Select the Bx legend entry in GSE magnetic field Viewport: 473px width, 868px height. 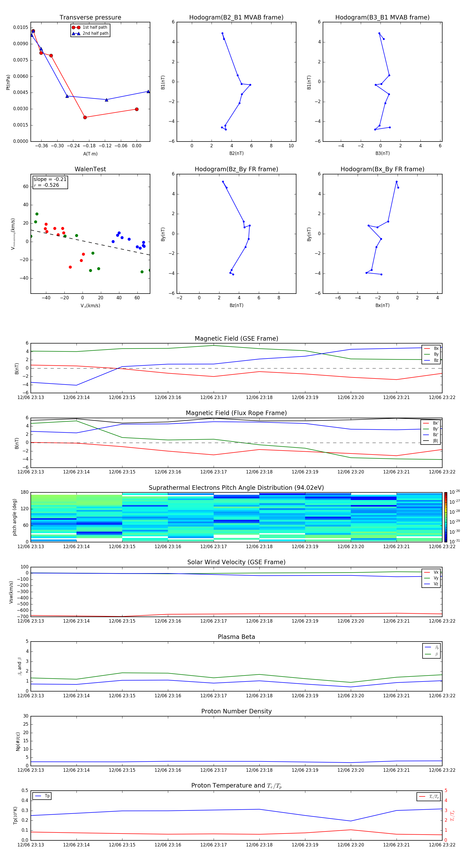pyautogui.click(x=431, y=349)
